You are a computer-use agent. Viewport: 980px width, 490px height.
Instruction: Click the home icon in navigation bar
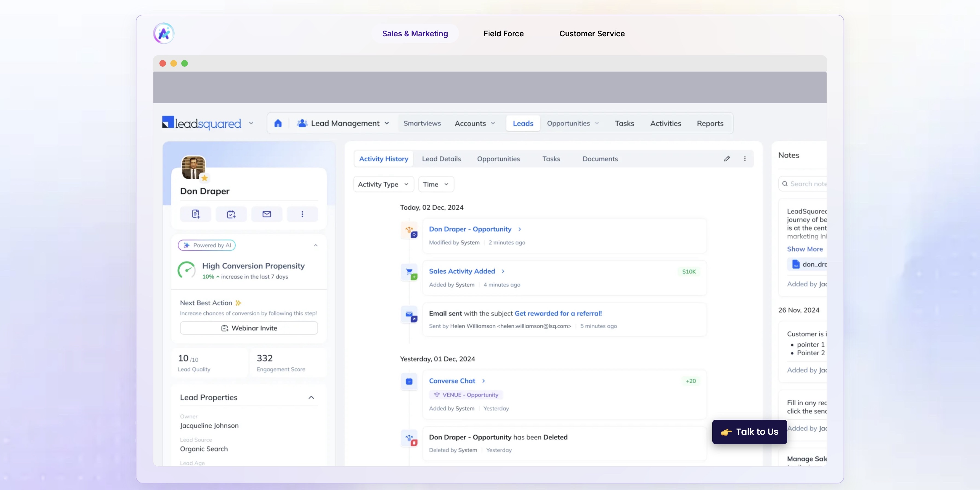click(x=278, y=123)
